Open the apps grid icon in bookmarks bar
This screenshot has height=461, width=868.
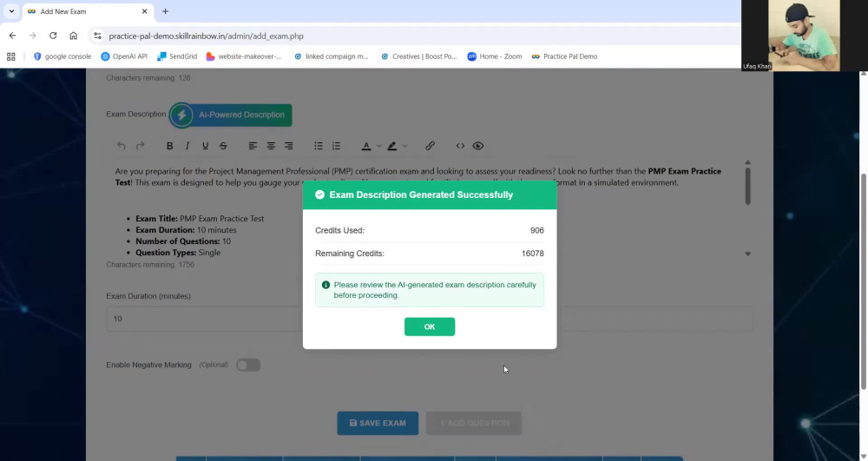coord(11,56)
